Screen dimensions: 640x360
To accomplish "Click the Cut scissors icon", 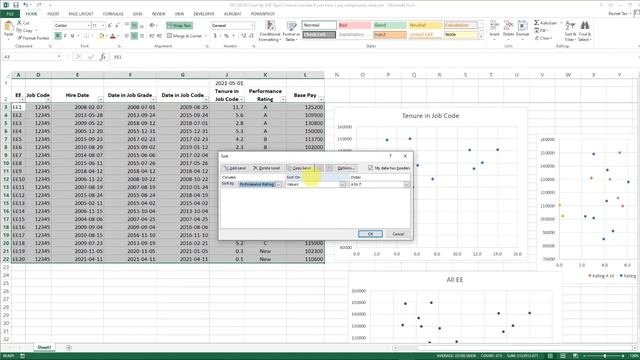I will 20,23.
